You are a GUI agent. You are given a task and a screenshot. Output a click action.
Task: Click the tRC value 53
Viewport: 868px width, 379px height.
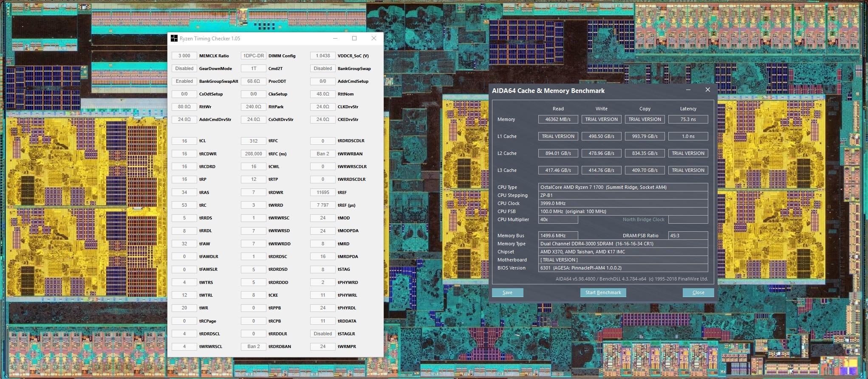[184, 205]
